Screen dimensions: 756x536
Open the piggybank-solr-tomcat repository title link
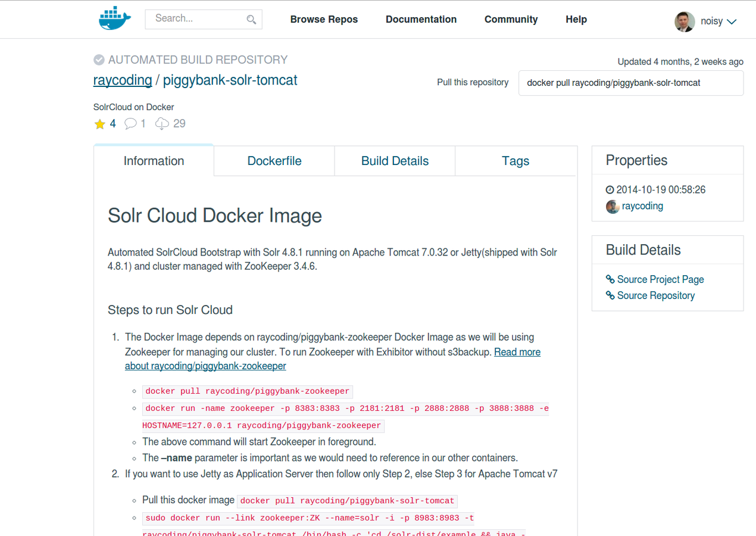pyautogui.click(x=230, y=80)
